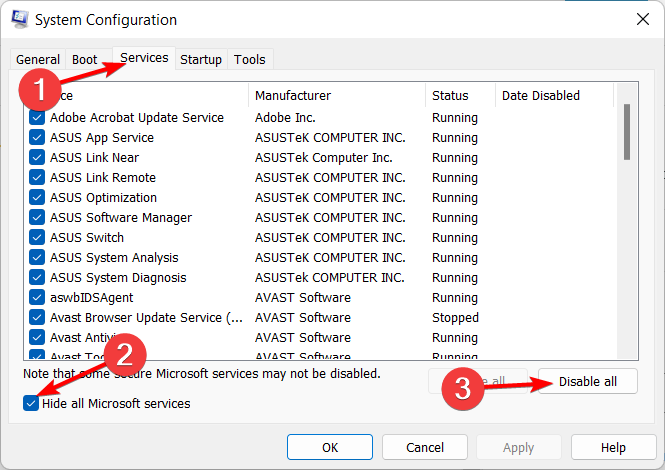This screenshot has width=665, height=470.
Task: Open the Tools tab
Action: (250, 60)
